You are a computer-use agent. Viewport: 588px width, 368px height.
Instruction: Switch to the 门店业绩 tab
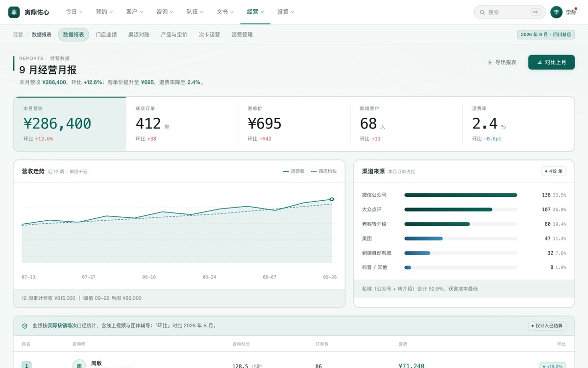coord(106,35)
